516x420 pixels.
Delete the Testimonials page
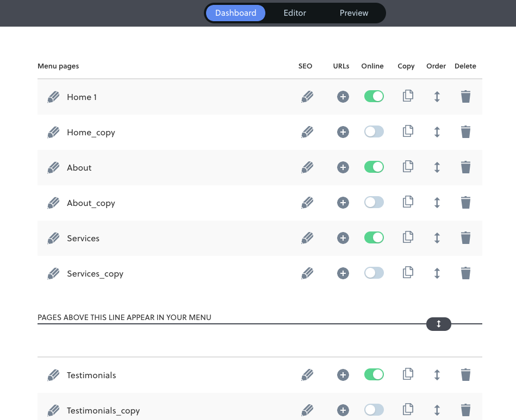click(465, 374)
